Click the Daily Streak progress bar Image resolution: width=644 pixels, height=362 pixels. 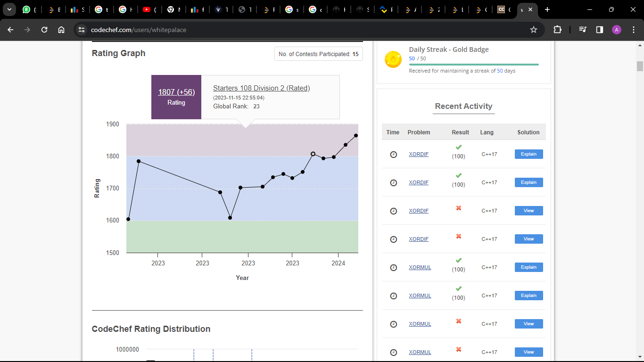tap(474, 65)
